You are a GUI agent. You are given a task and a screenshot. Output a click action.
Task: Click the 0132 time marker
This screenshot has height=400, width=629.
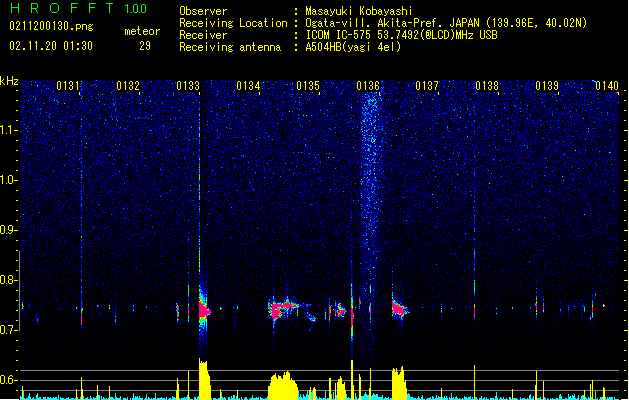coord(128,86)
